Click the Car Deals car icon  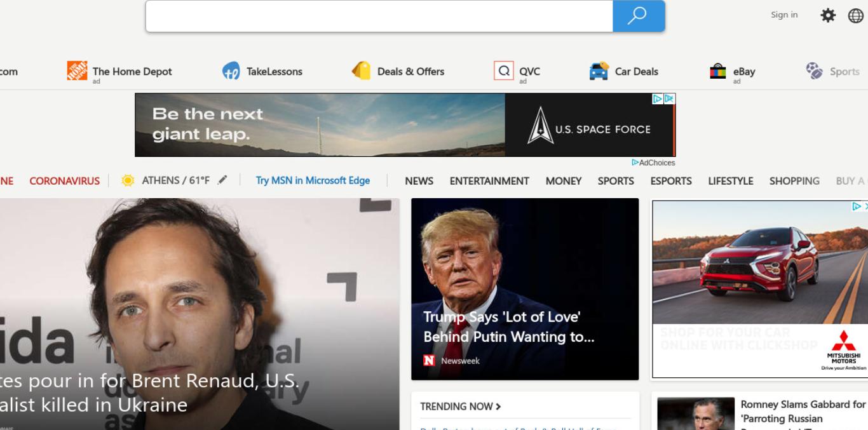(599, 71)
